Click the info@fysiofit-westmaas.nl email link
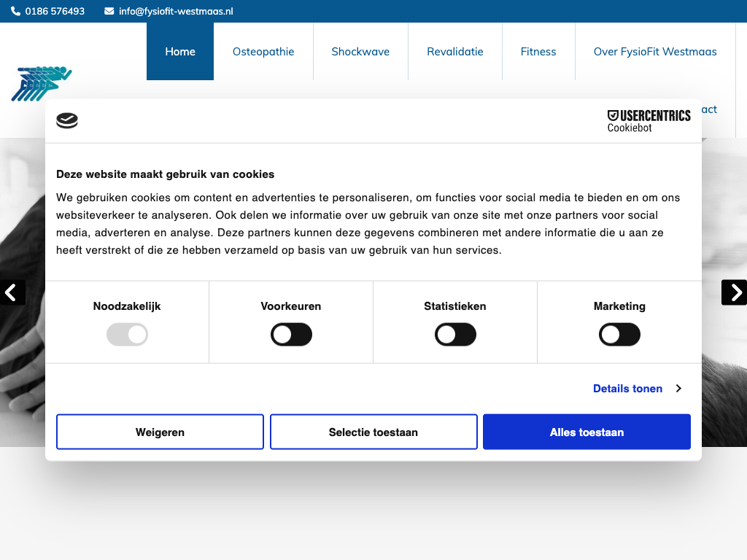This screenshot has width=747, height=560. click(x=176, y=12)
